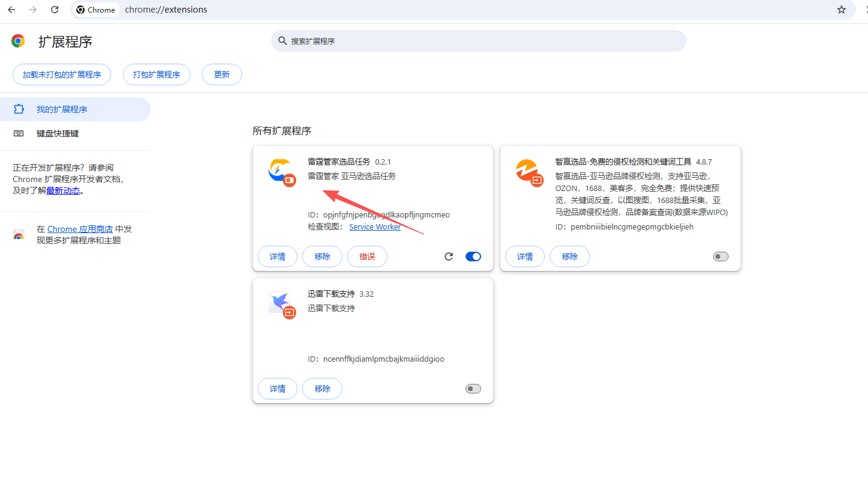The width and height of the screenshot is (868, 489).
Task: Click the 搜索扩展程序 search field
Action: click(x=478, y=41)
